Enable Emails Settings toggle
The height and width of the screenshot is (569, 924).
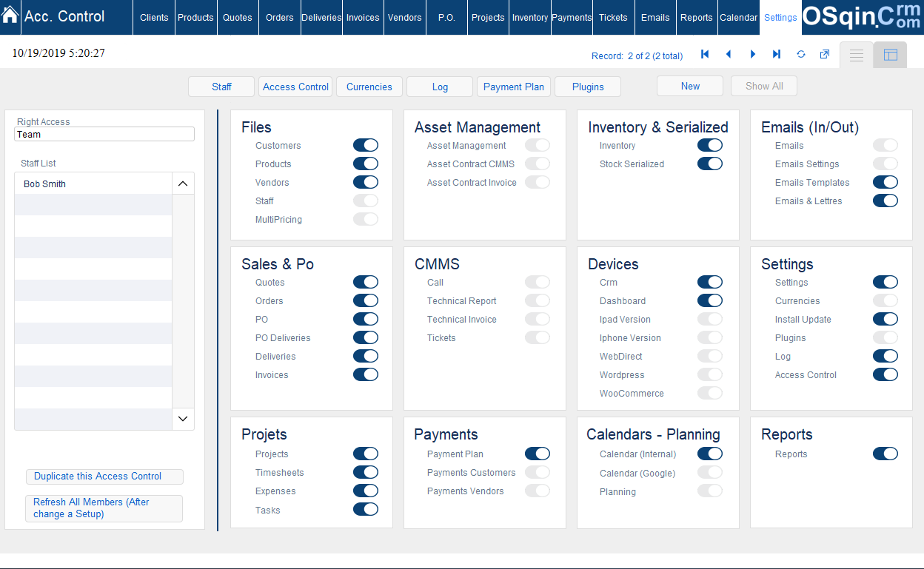[885, 164]
